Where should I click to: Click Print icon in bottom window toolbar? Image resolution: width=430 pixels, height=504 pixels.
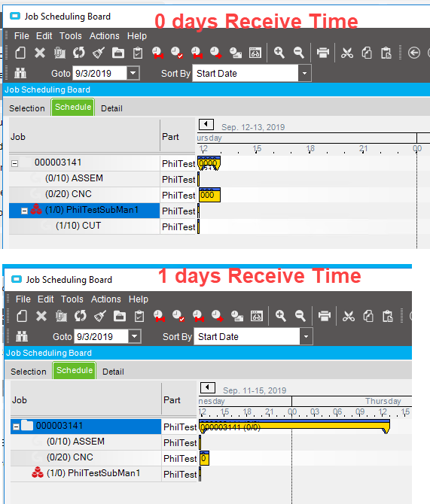point(325,316)
